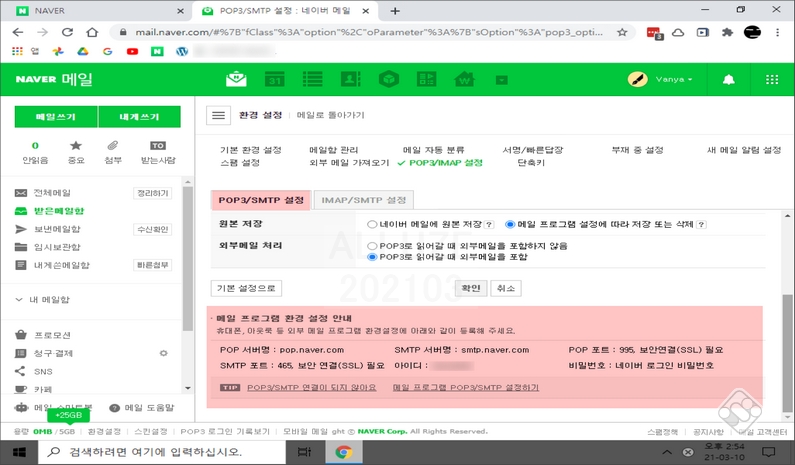Open the memo list icon in header
Viewport: 795px width, 465px height.
coord(312,79)
